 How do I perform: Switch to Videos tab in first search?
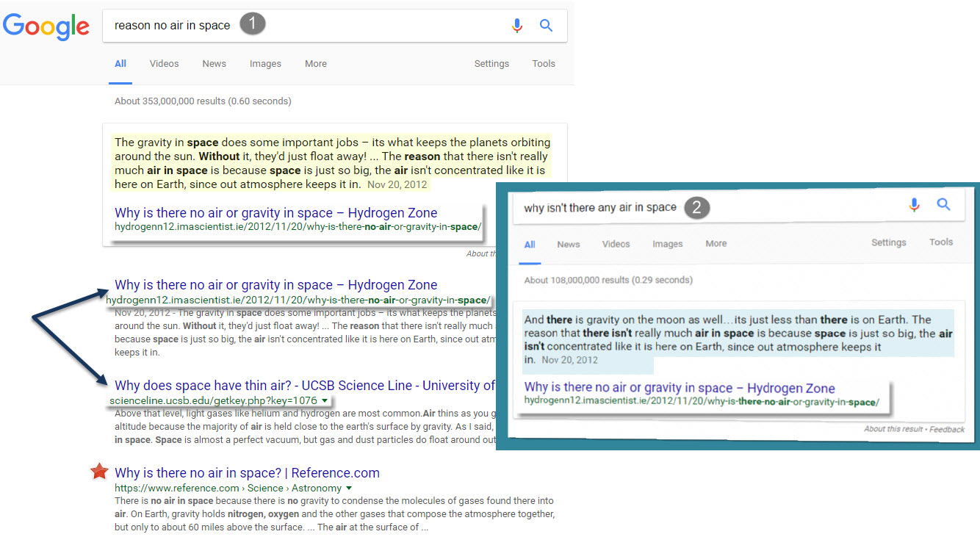[x=164, y=64]
